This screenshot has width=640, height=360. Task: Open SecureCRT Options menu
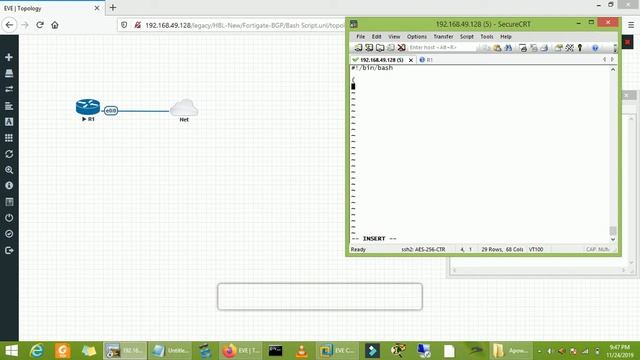tap(417, 37)
